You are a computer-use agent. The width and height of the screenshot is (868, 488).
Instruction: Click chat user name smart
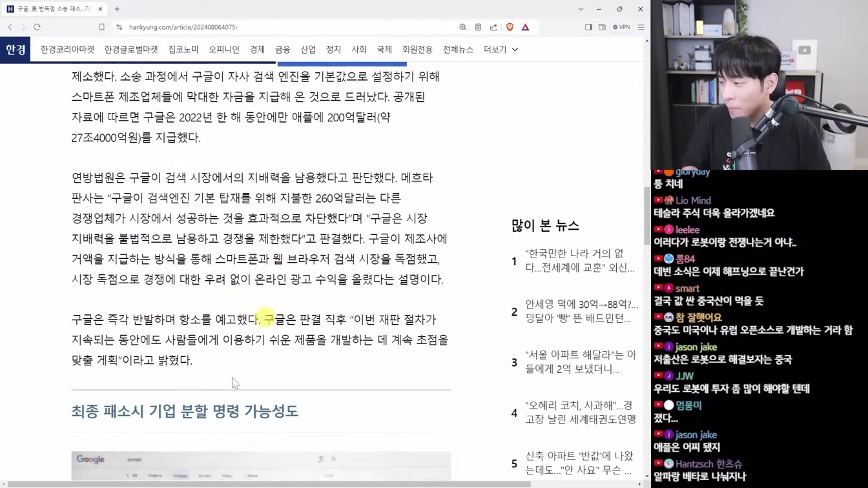coord(687,289)
